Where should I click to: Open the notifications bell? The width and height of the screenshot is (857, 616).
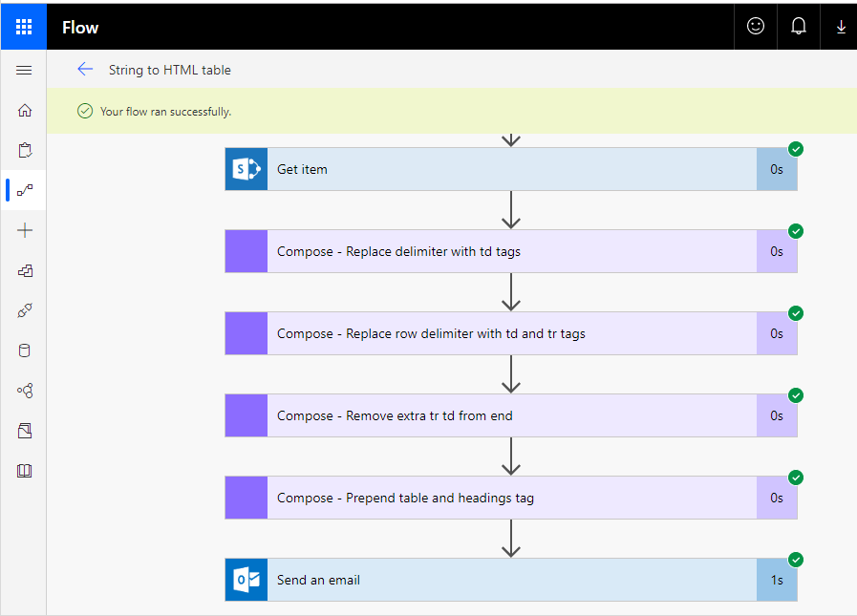798,26
